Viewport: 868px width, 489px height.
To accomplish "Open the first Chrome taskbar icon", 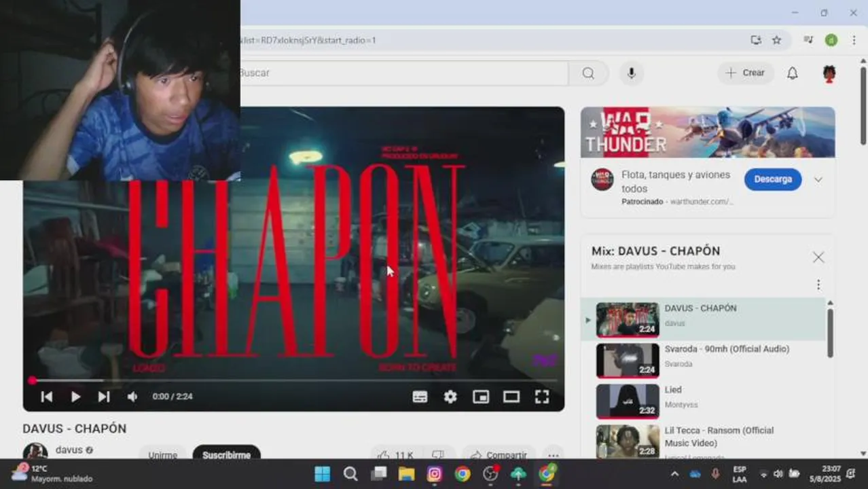I will click(463, 474).
